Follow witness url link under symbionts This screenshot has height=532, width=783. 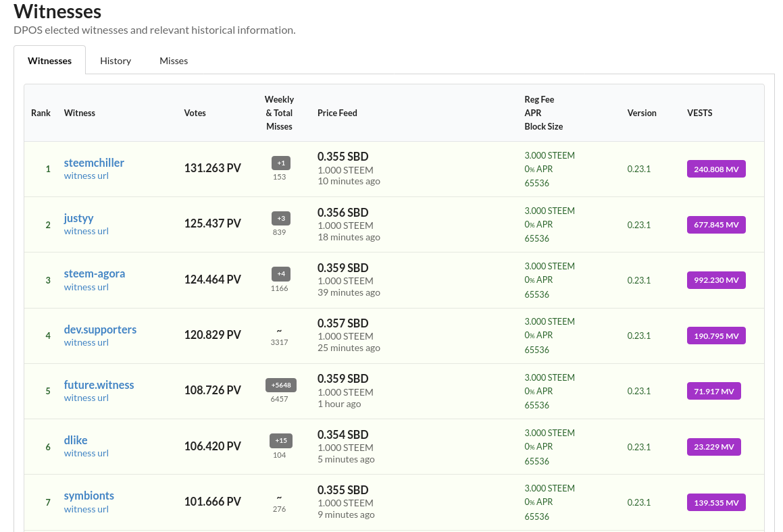coord(86,509)
